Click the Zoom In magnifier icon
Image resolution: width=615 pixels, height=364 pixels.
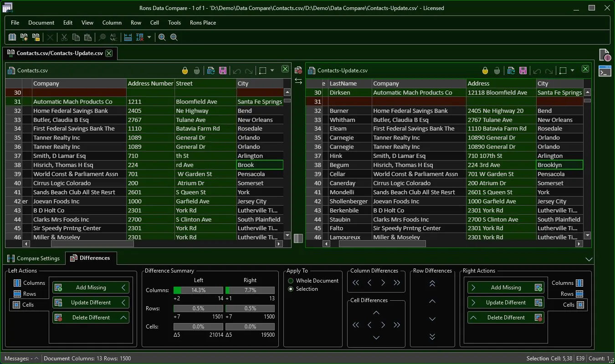pos(162,37)
